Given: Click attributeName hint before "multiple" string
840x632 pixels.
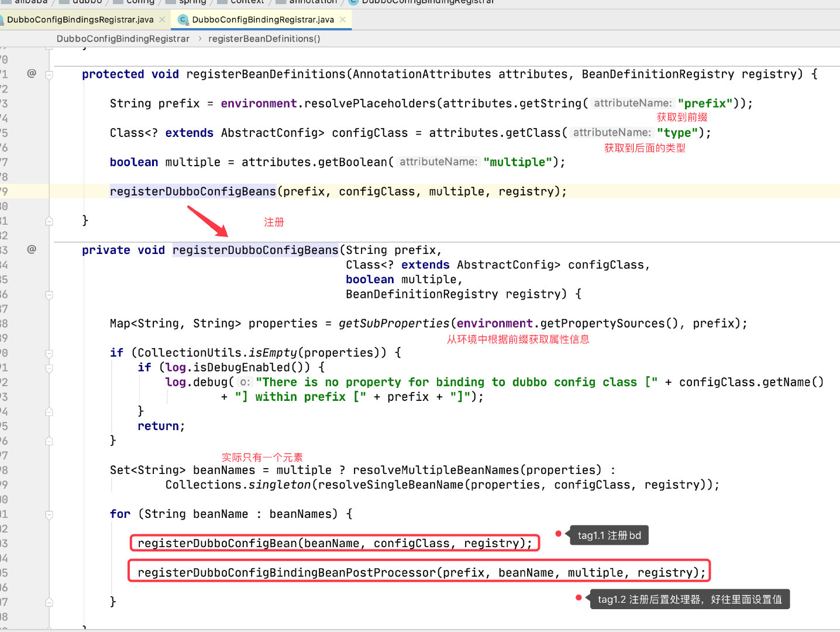Looking at the screenshot, I should coord(439,162).
